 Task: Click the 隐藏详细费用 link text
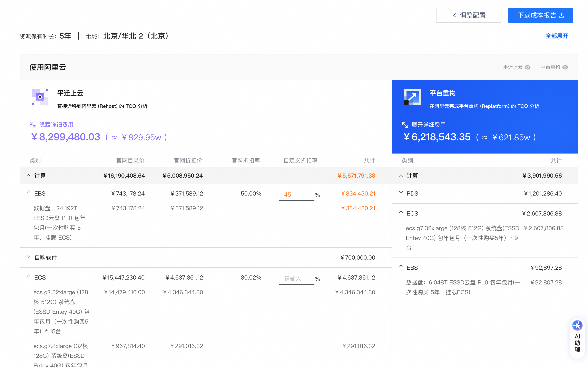point(56,125)
